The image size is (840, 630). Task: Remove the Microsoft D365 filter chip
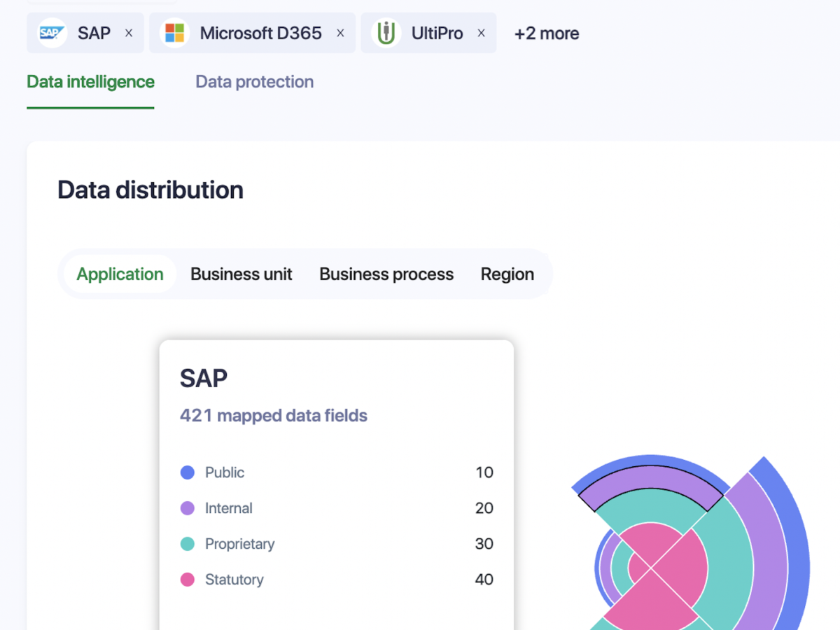[340, 33]
